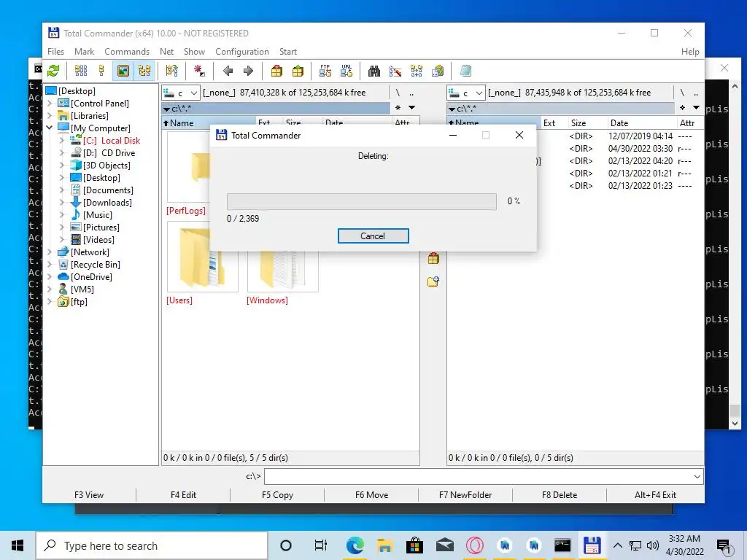This screenshot has height=560, width=747.
Task: Open the Configuration menu
Action: click(242, 52)
